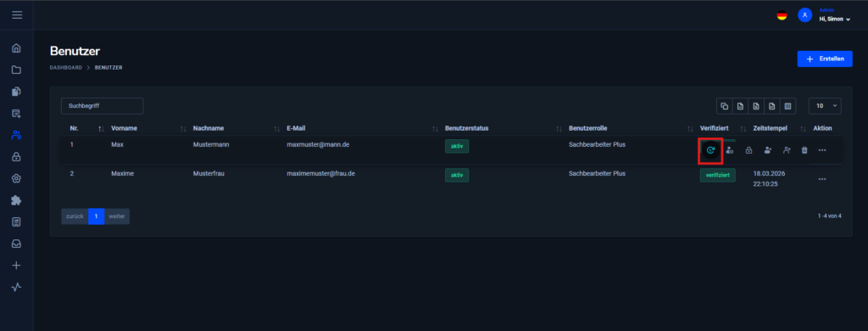Open the checklist report icon in sidebar
Screen dimensions: 868x331
pyautogui.click(x=17, y=222)
